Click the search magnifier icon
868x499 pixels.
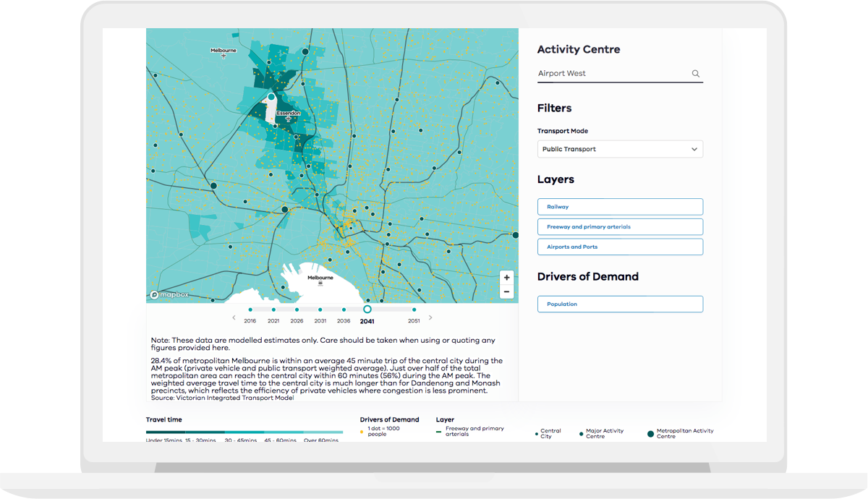(x=695, y=74)
